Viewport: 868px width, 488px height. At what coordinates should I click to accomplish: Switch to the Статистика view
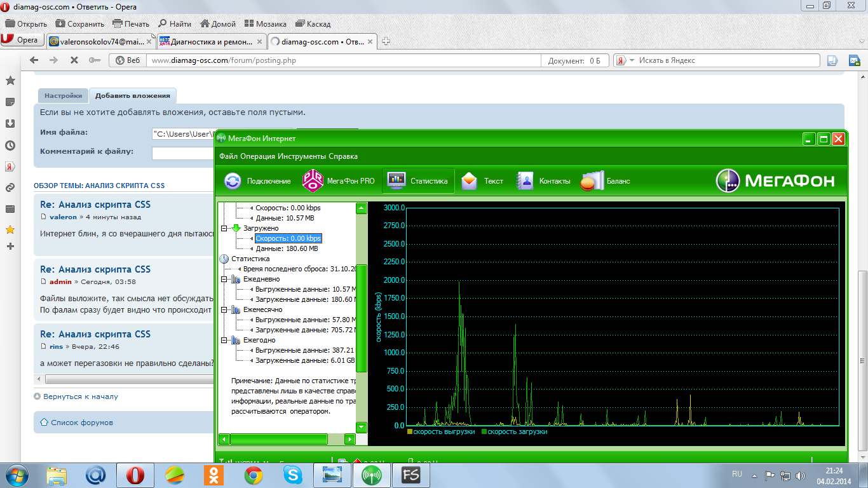click(x=418, y=181)
